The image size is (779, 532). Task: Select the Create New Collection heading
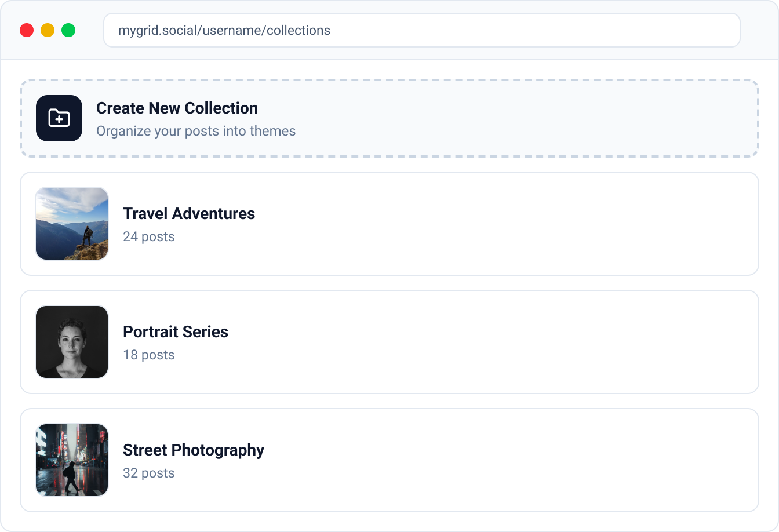click(x=177, y=108)
